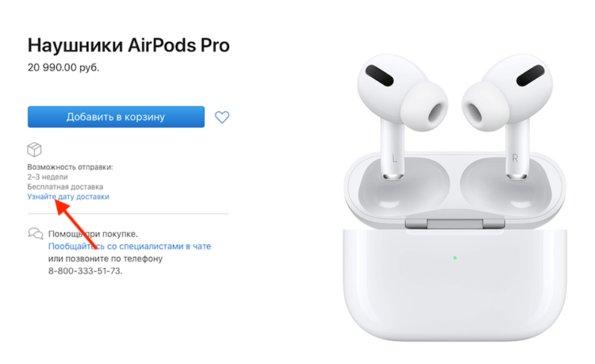Screen dimensions: 595x364
Task: Click the phone number 8-800-333-51-73
Action: (x=85, y=270)
